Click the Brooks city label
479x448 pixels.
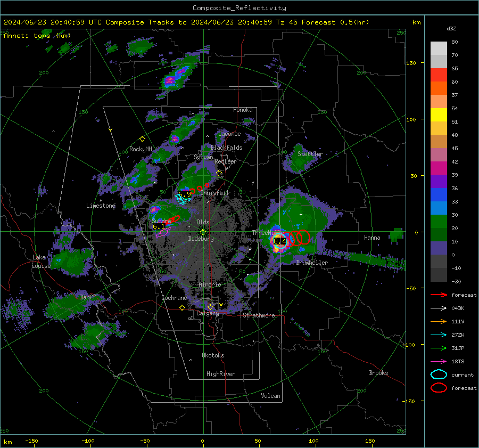[378, 373]
